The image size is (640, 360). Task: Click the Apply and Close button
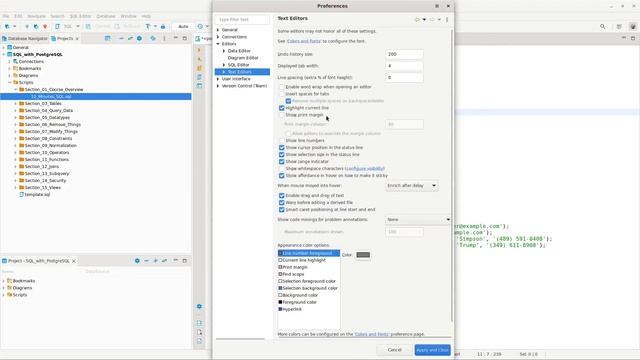click(433, 350)
